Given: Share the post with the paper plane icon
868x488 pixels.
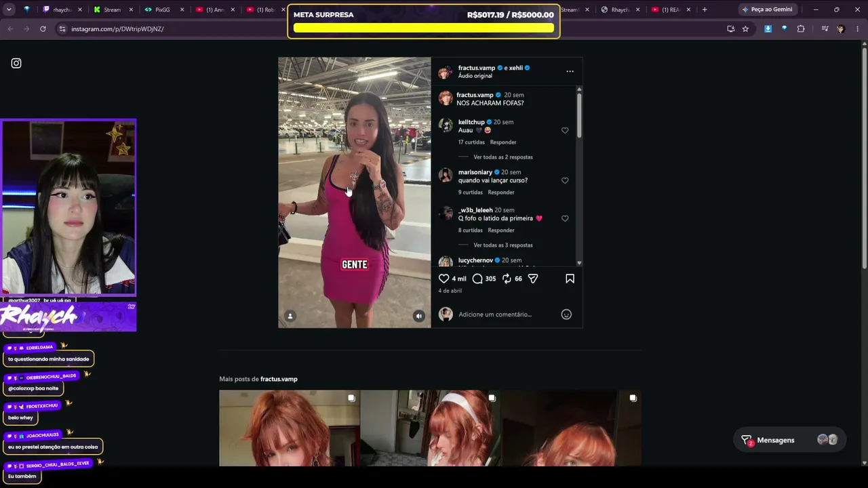Looking at the screenshot, I should pyautogui.click(x=533, y=279).
